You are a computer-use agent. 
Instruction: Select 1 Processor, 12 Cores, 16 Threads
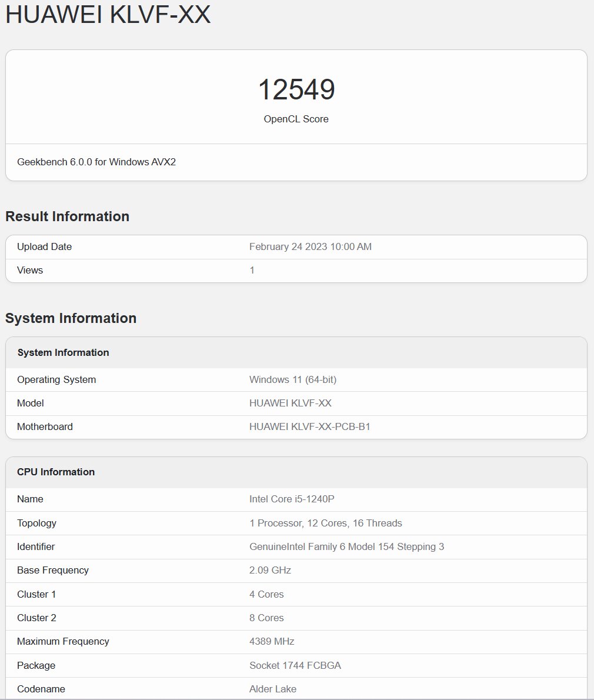tap(326, 523)
